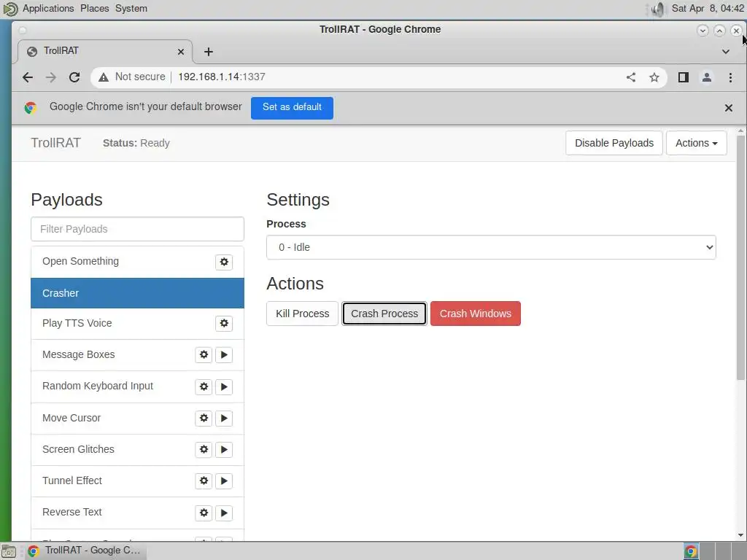
Task: Open settings gear for Play TTS Voice
Action: point(224,323)
